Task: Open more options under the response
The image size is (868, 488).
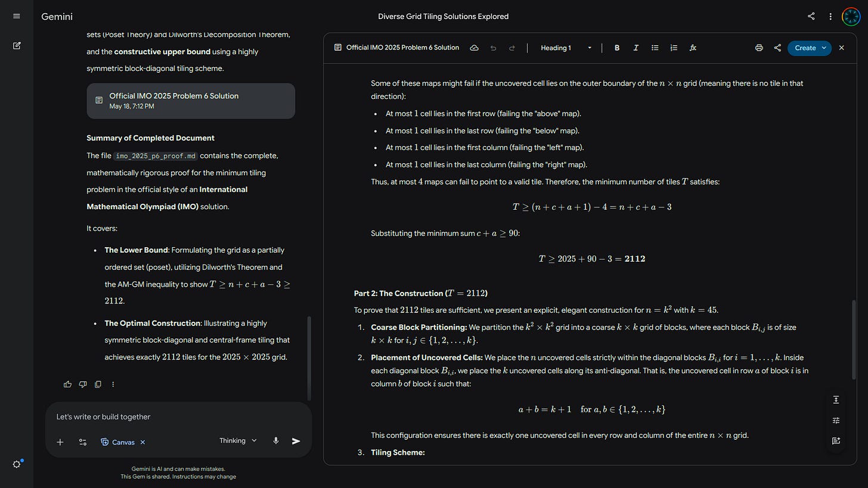Action: coord(113,384)
